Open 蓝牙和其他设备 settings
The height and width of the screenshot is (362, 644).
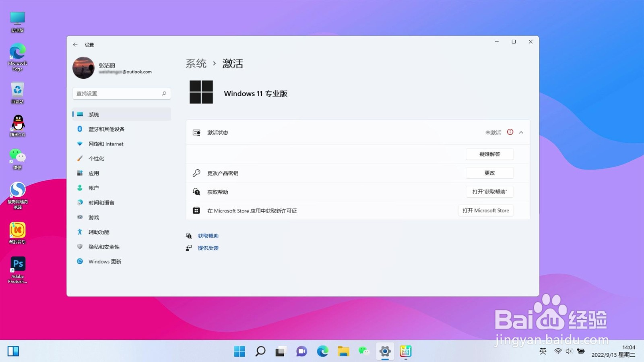[x=122, y=129]
